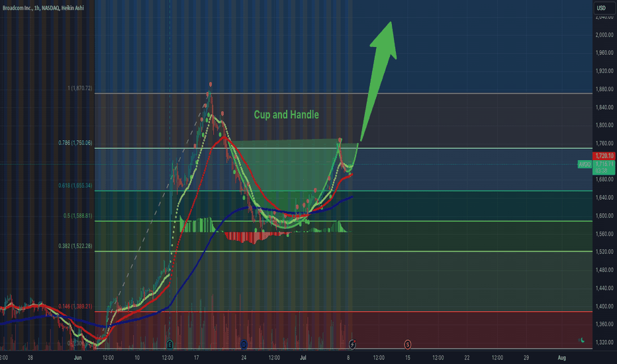Click the '10' date on the time axis
The height and width of the screenshot is (364, 617).
[x=137, y=357]
